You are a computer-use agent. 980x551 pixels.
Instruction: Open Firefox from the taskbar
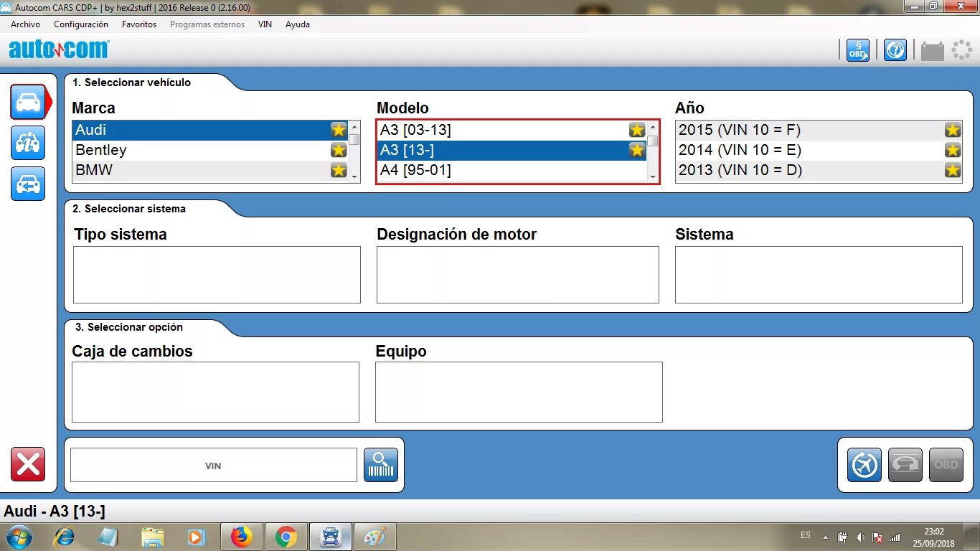(x=242, y=537)
